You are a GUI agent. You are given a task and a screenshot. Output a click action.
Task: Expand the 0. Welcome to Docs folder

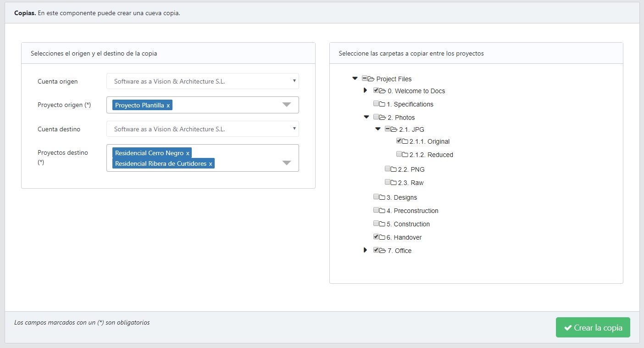(366, 90)
